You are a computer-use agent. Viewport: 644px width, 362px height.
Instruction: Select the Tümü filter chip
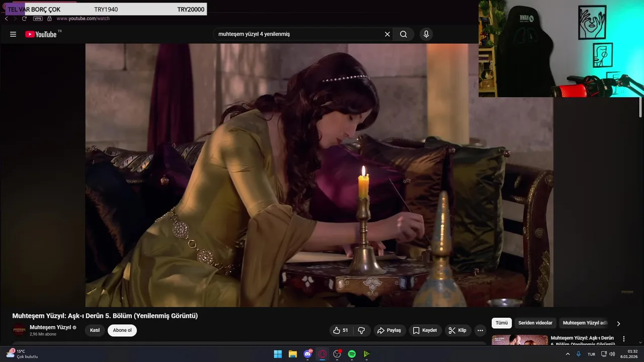point(502,323)
